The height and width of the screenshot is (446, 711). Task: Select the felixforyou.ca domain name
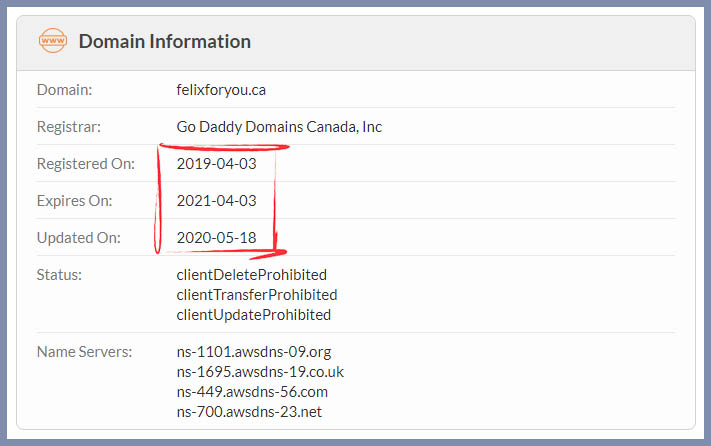pyautogui.click(x=221, y=90)
